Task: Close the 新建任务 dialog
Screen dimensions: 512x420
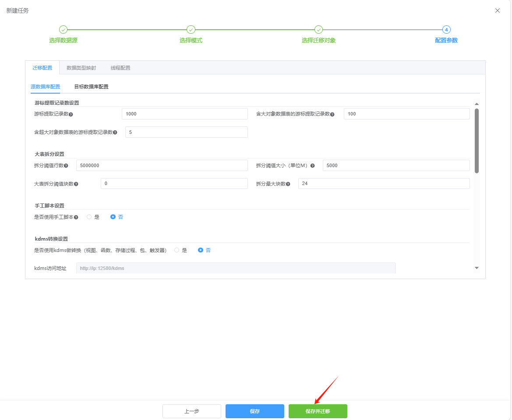Action: [497, 11]
